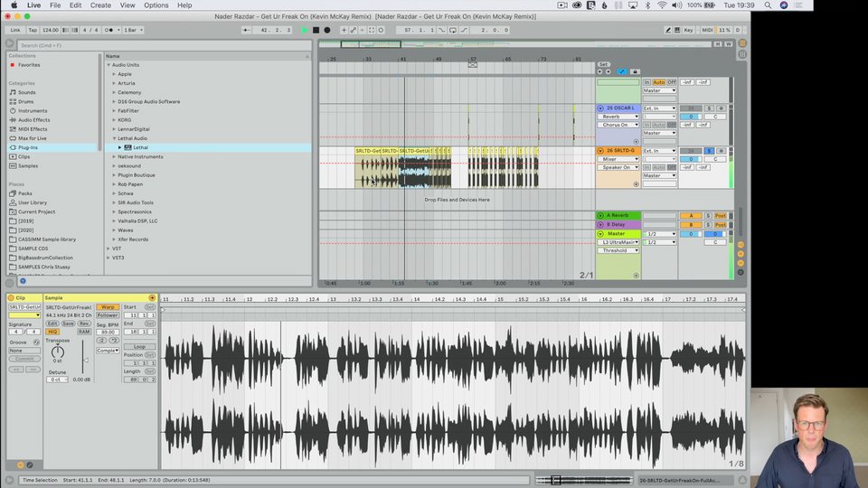Open Speaker On chooser dropdown
Viewport: 868px width, 488px height.
click(618, 167)
